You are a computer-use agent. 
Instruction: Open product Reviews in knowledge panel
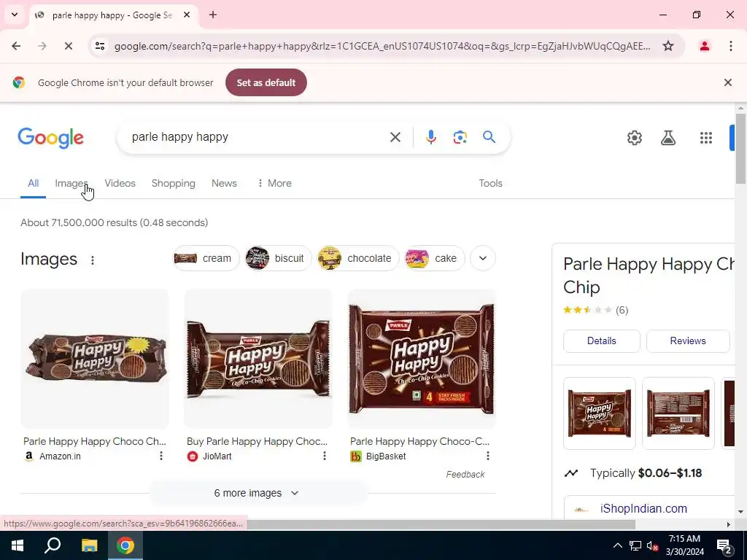tap(687, 341)
